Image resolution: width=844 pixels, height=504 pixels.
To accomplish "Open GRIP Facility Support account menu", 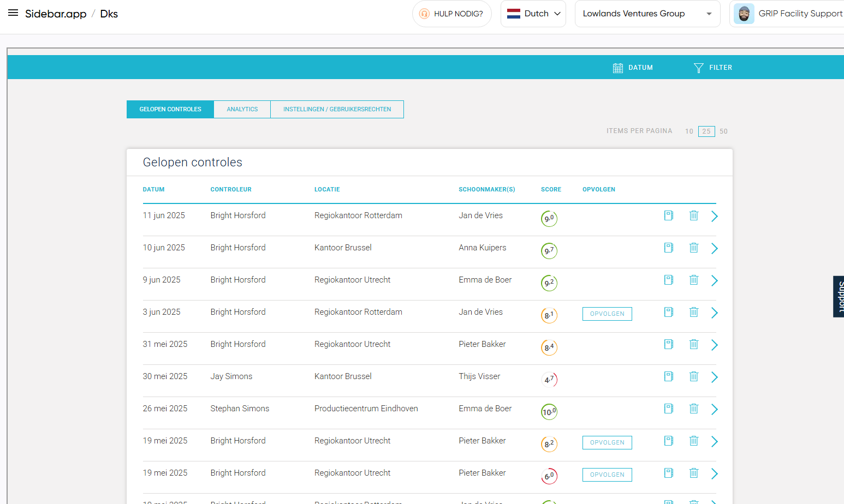I will tap(788, 14).
